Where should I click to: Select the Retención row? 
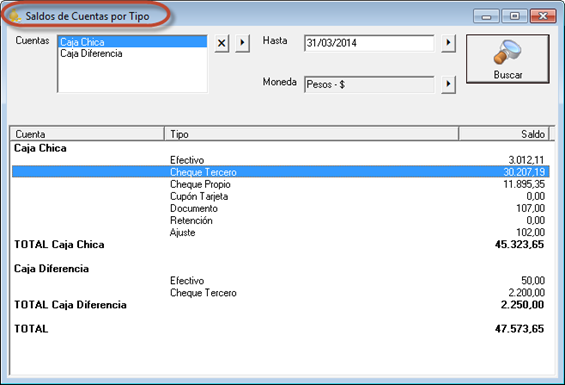point(281,220)
